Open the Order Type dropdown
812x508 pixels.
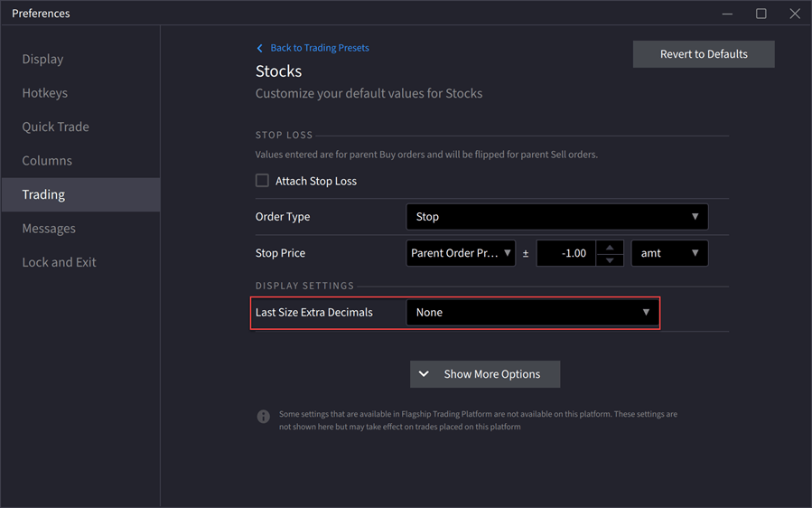pyautogui.click(x=556, y=217)
